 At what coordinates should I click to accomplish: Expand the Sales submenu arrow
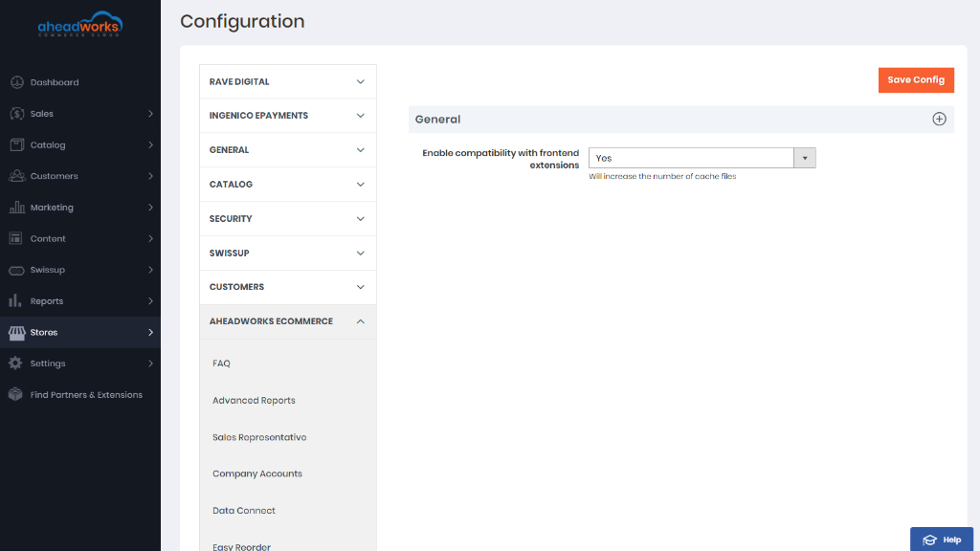(150, 113)
